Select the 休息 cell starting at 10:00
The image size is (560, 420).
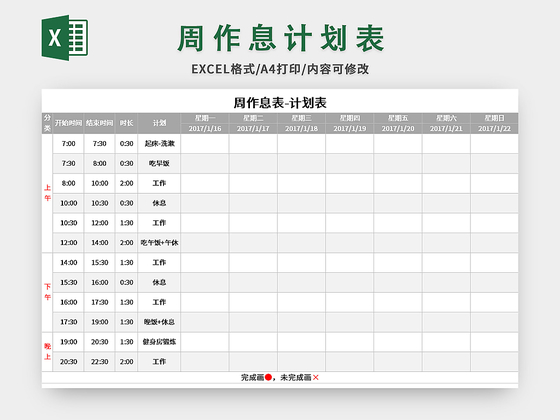click(159, 203)
